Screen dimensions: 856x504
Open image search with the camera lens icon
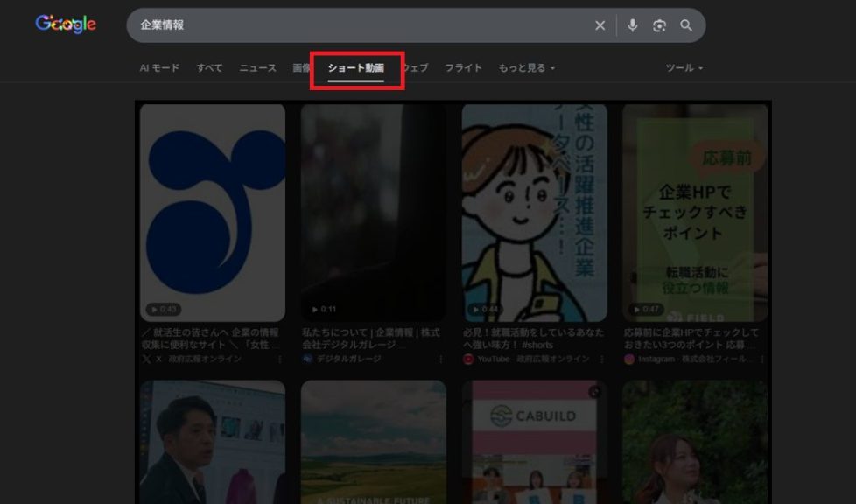click(659, 25)
